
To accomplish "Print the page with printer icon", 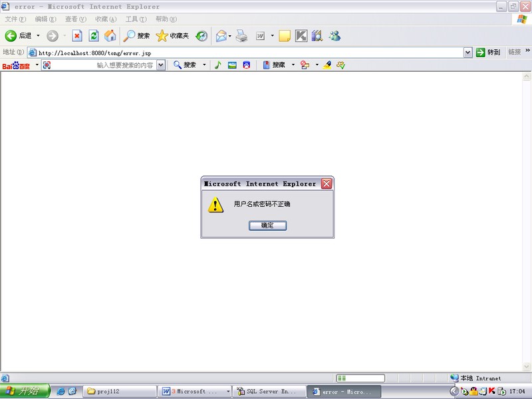I will [241, 36].
